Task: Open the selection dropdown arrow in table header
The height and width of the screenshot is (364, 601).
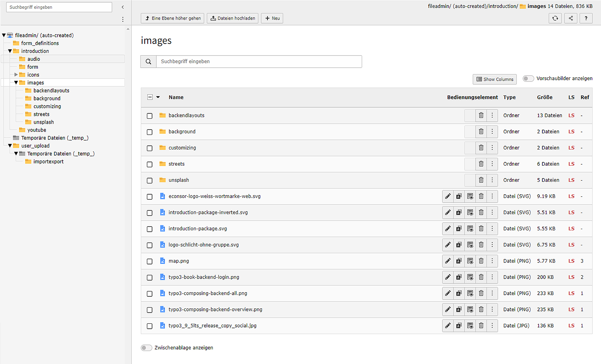Action: point(158,97)
